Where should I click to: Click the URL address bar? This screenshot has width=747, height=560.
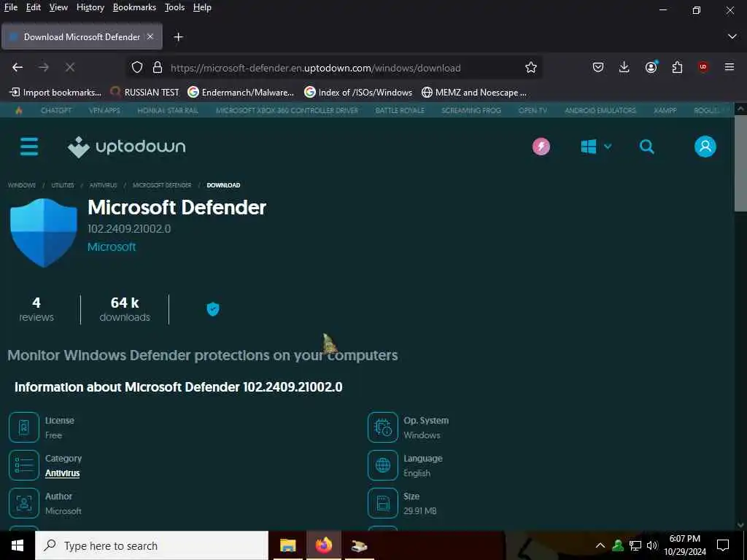coord(333,68)
